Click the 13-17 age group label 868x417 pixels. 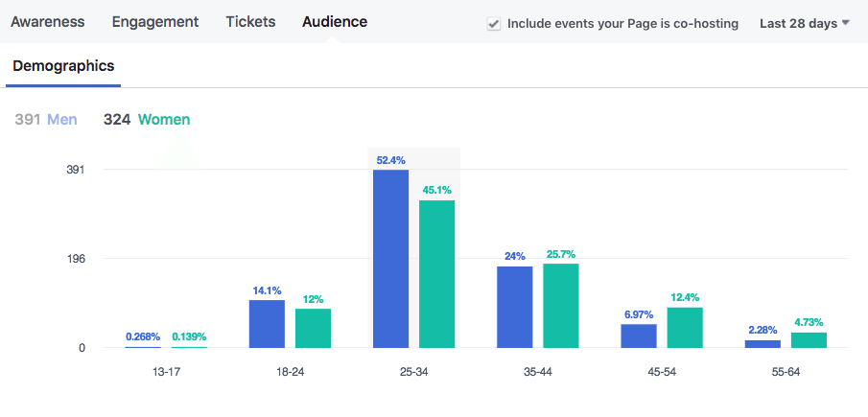(x=166, y=371)
